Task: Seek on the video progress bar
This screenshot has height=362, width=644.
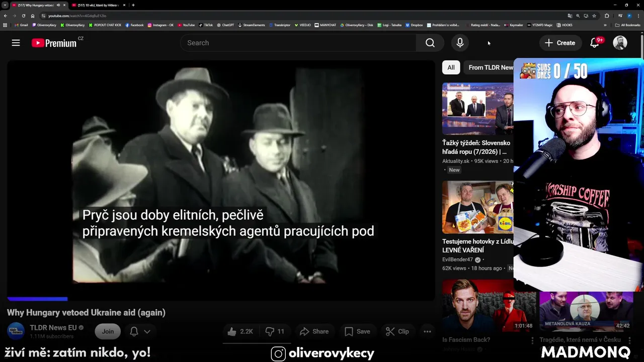Action: pyautogui.click(x=221, y=299)
